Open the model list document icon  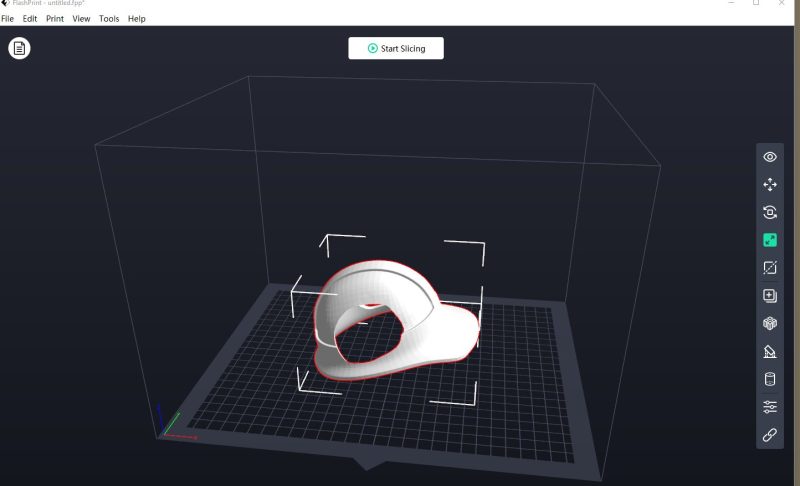coord(19,48)
